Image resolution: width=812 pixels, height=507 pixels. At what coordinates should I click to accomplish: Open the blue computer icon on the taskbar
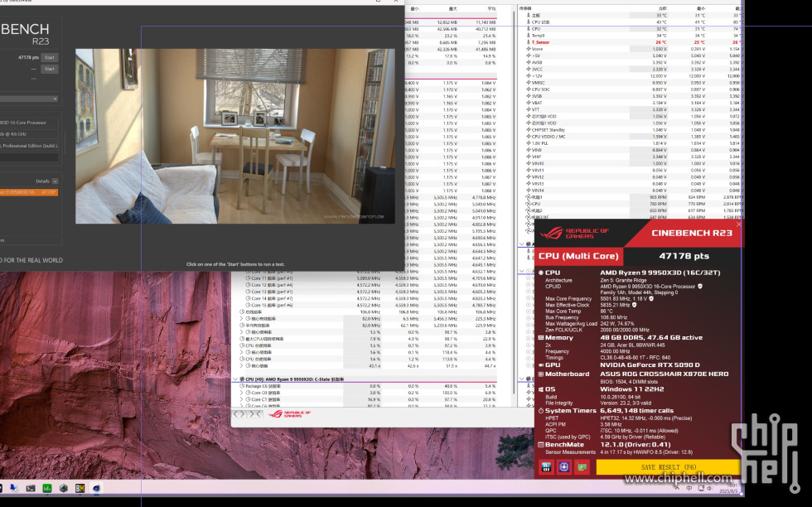pyautogui.click(x=14, y=488)
